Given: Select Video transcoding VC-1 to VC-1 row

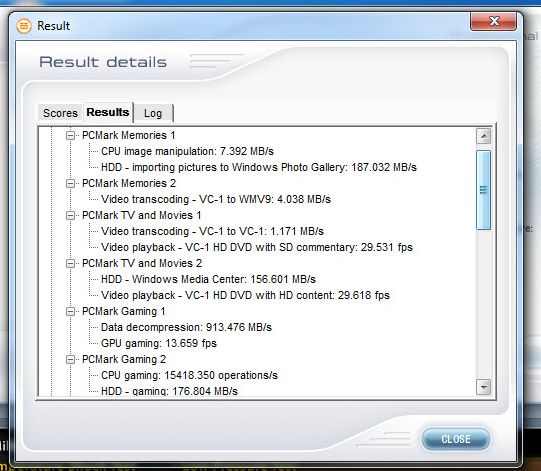Looking at the screenshot, I should tap(212, 231).
